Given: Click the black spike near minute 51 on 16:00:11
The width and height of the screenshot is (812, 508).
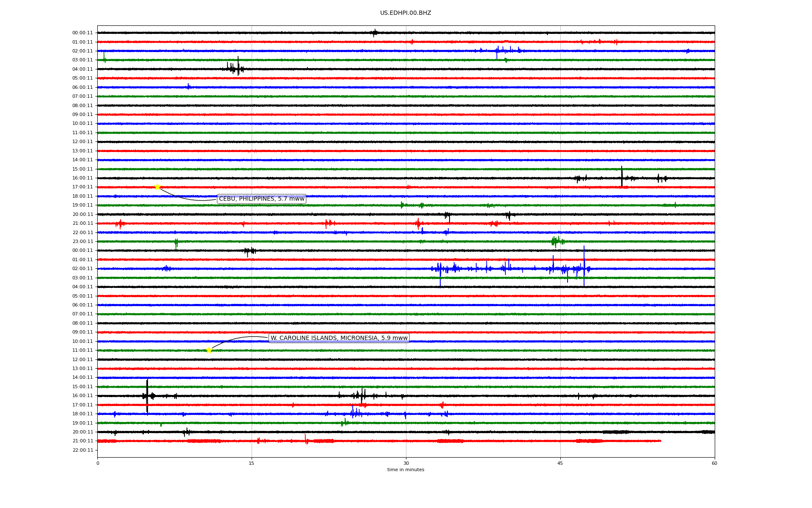Looking at the screenshot, I should pos(622,176).
